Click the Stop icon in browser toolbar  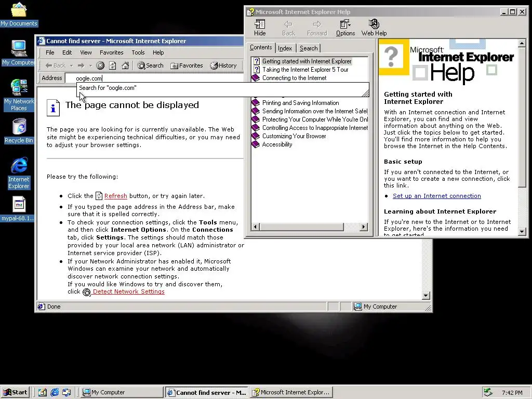point(100,65)
